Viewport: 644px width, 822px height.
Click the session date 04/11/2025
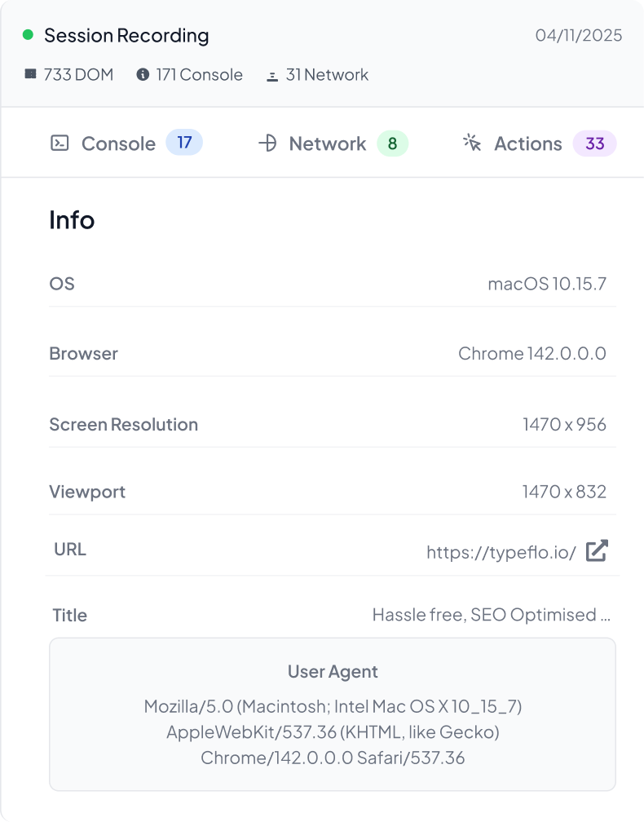[579, 35]
